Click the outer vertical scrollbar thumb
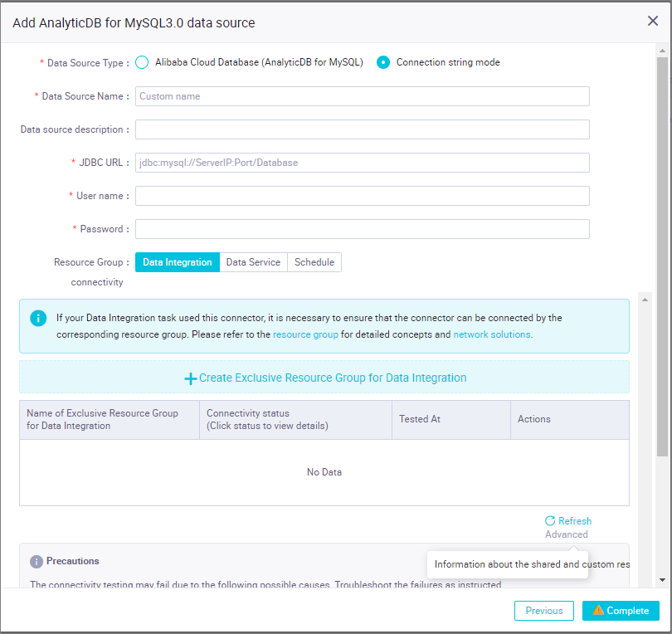This screenshot has width=672, height=634. pyautogui.click(x=662, y=256)
